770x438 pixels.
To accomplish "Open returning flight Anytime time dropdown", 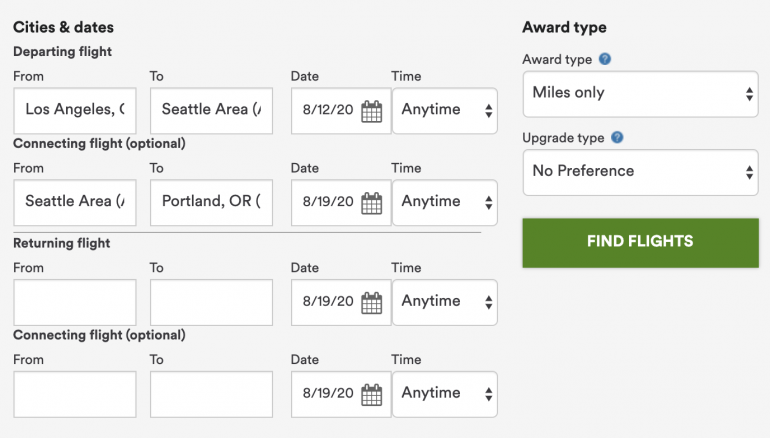I will [x=445, y=302].
